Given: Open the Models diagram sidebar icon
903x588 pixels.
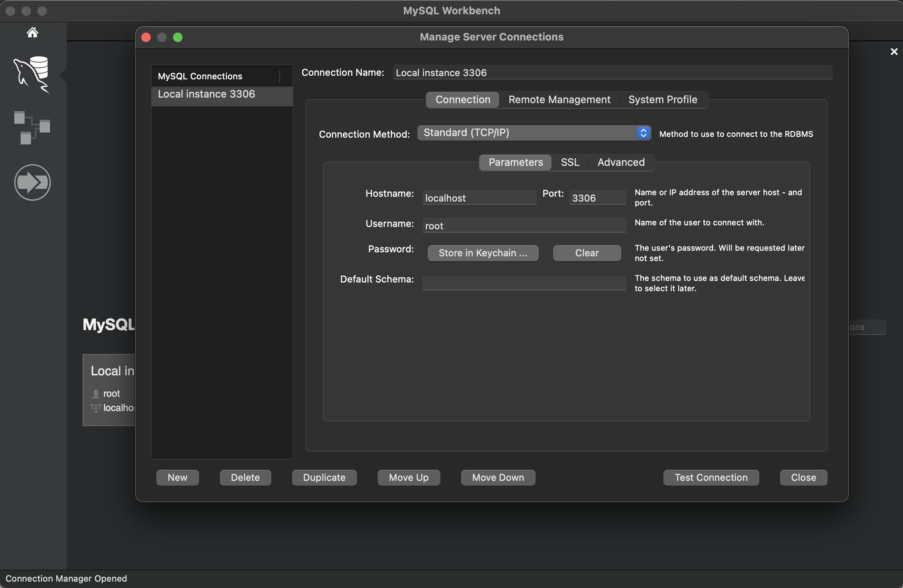Looking at the screenshot, I should coord(32,128).
